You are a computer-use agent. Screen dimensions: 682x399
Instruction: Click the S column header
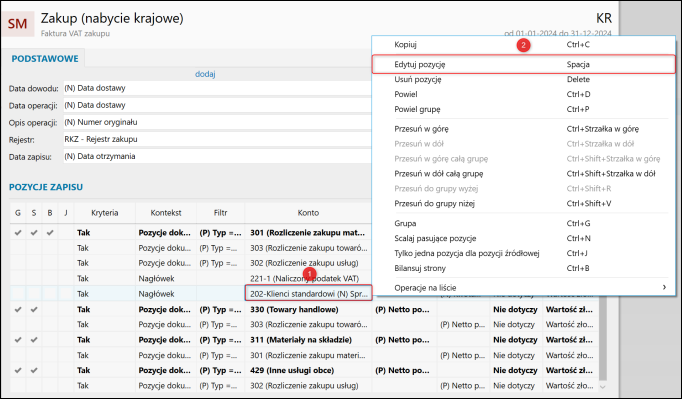tap(34, 213)
